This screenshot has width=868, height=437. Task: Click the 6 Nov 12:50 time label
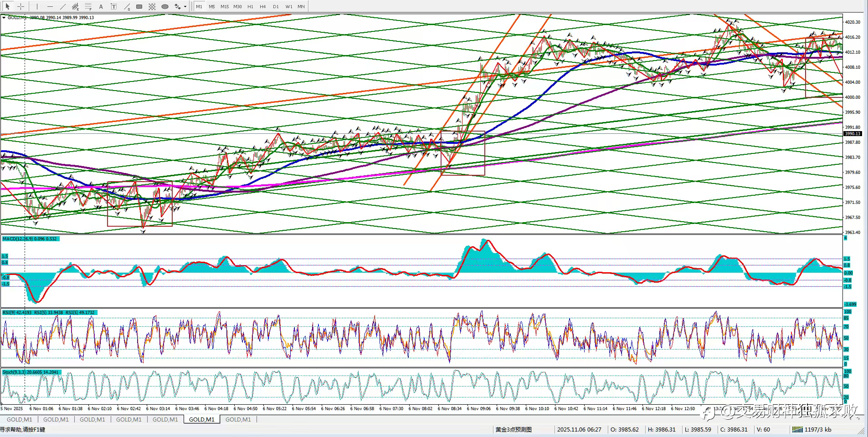(683, 408)
